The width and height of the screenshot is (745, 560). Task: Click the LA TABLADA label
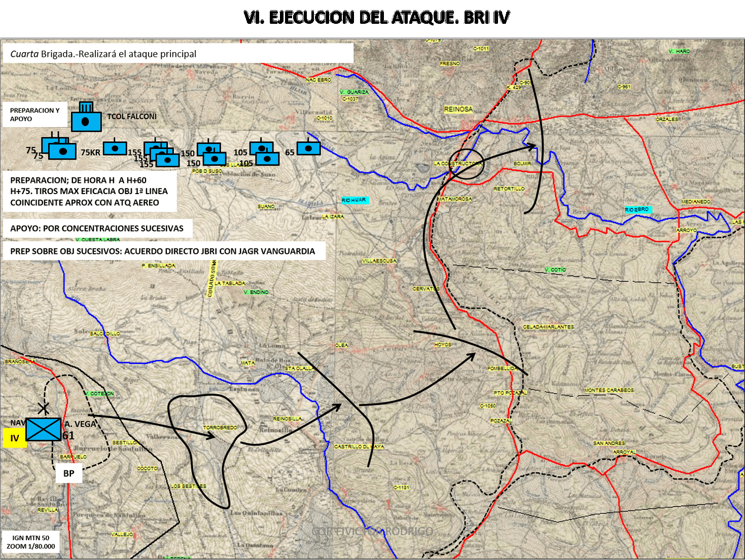point(230,283)
